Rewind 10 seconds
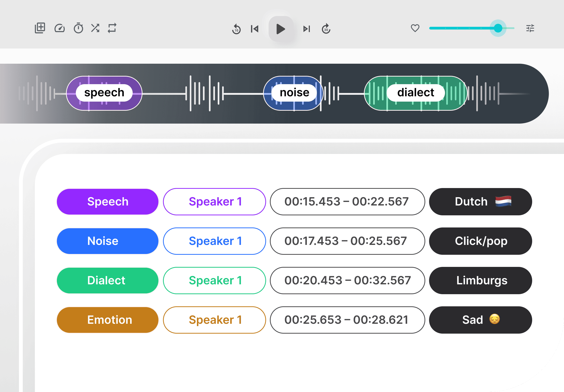 pyautogui.click(x=236, y=29)
